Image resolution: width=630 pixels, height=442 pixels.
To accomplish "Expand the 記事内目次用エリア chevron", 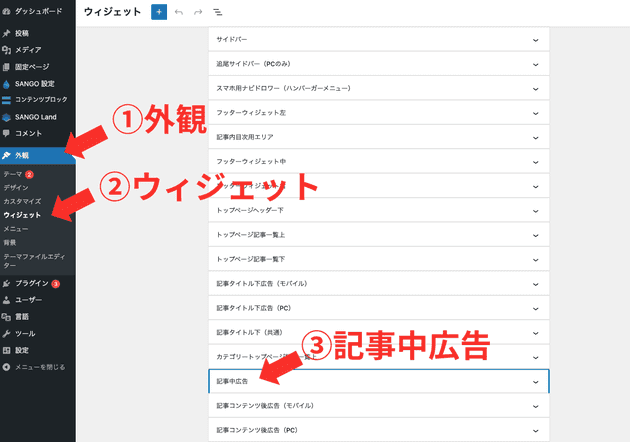I will click(x=536, y=138).
